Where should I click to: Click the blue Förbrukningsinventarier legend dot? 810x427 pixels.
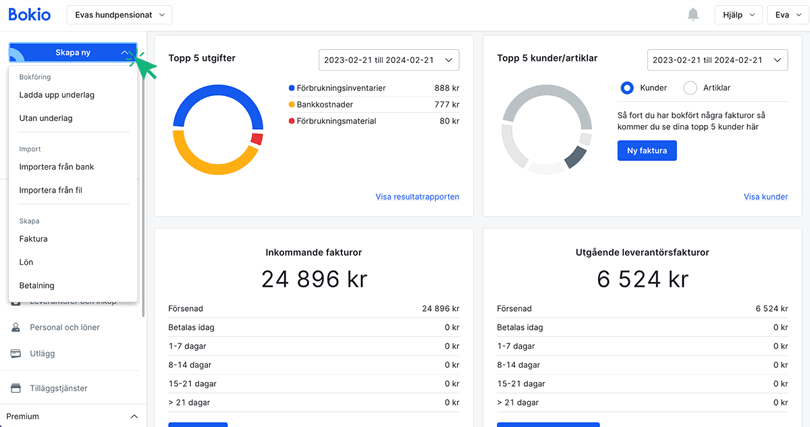[x=291, y=88]
